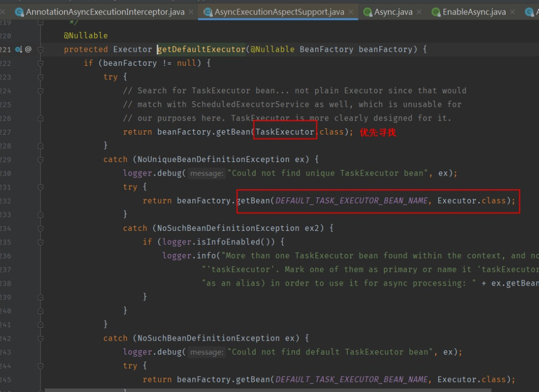Click the overridden-method gutter icon on line 221
The height and width of the screenshot is (392, 539).
click(x=18, y=49)
